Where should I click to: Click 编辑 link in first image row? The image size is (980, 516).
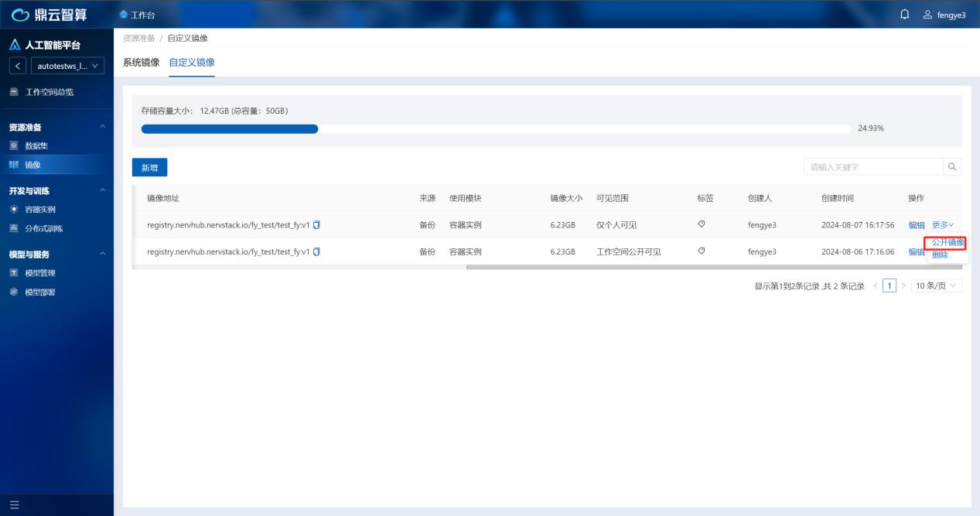pyautogui.click(x=916, y=225)
